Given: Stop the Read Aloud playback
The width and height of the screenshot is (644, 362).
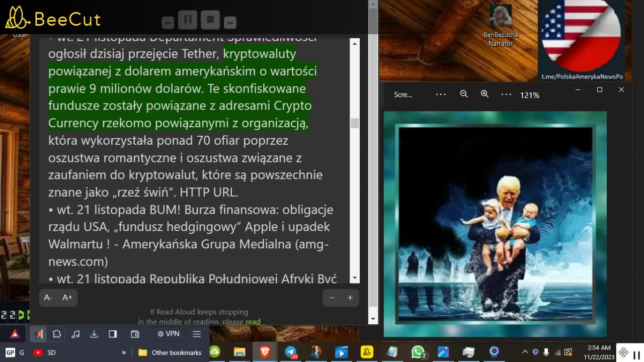Looking at the screenshot, I should 210,20.
